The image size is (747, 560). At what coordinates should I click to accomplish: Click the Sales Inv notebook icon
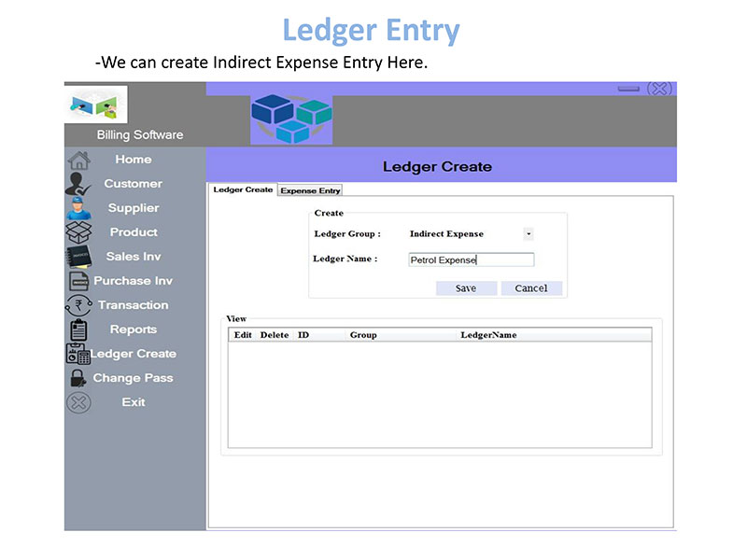click(x=78, y=257)
